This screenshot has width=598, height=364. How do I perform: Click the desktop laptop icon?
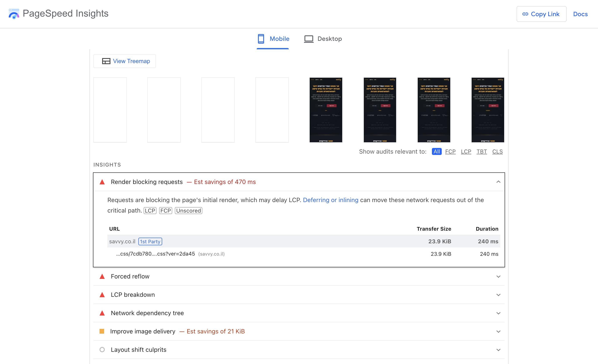tap(308, 39)
